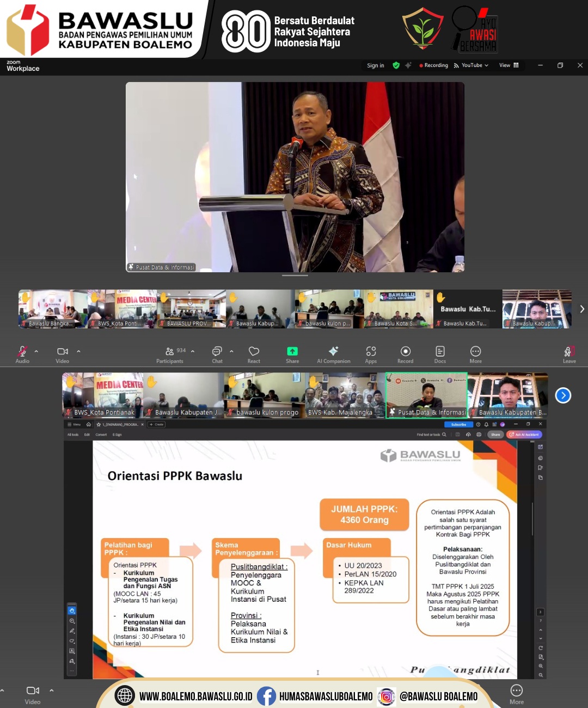Unmute the microphone with the Audio button
Viewport: 588px width, 708px height.
coord(22,354)
